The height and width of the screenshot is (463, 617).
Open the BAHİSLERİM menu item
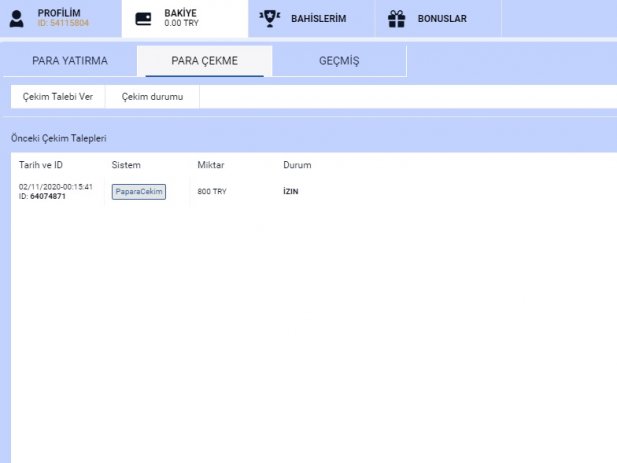tap(319, 18)
